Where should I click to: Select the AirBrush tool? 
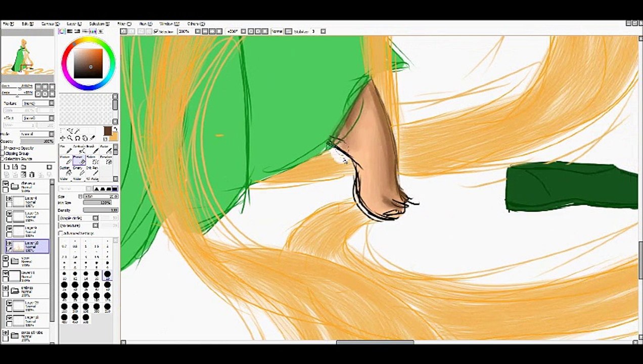pyautogui.click(x=79, y=149)
